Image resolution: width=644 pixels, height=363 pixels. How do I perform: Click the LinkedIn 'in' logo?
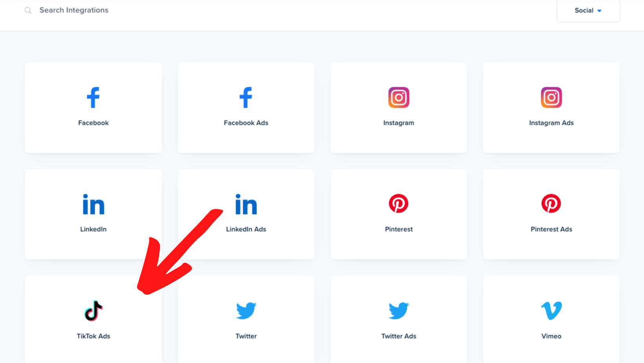point(93,204)
